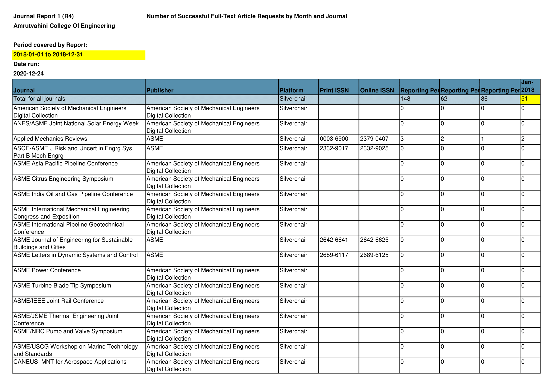Click the Journal Report 1 (R4) title
This screenshot has height=392, width=554.
(x=44, y=16)
